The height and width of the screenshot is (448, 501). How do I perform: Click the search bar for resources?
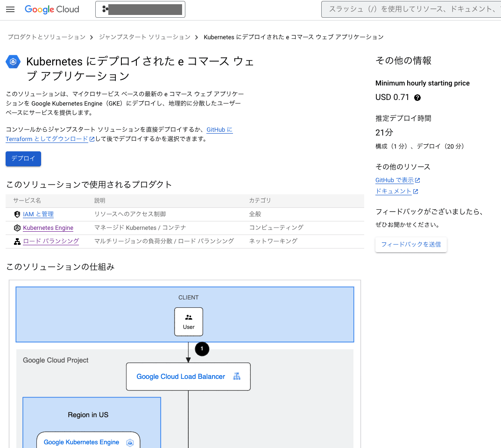coord(411,9)
